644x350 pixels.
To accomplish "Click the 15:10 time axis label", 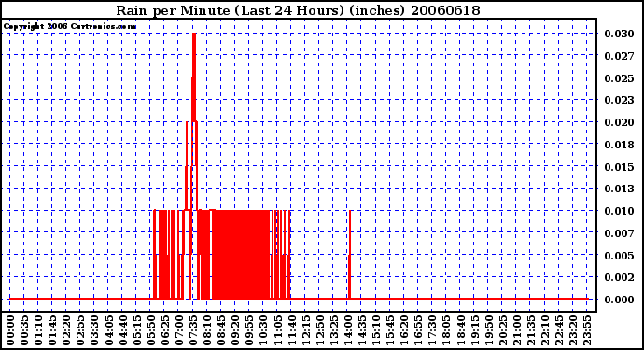I will (376, 330).
